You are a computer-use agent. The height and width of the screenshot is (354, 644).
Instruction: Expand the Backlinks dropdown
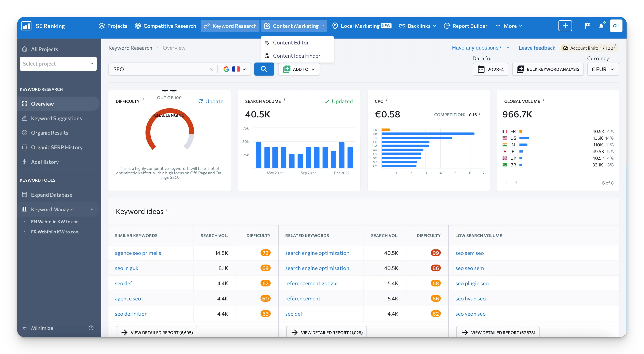(x=417, y=26)
